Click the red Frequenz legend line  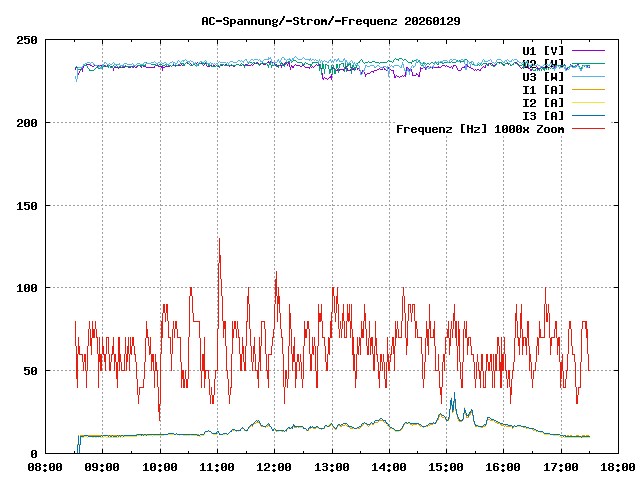[588, 128]
